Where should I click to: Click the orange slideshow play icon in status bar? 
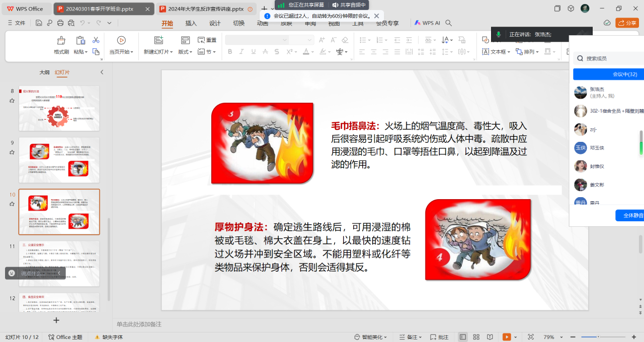tap(507, 337)
